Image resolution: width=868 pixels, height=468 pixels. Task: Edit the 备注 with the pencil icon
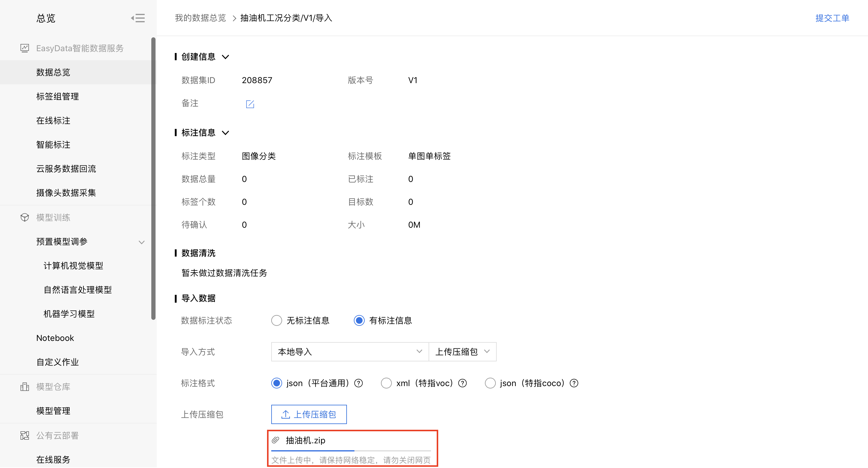(250, 104)
